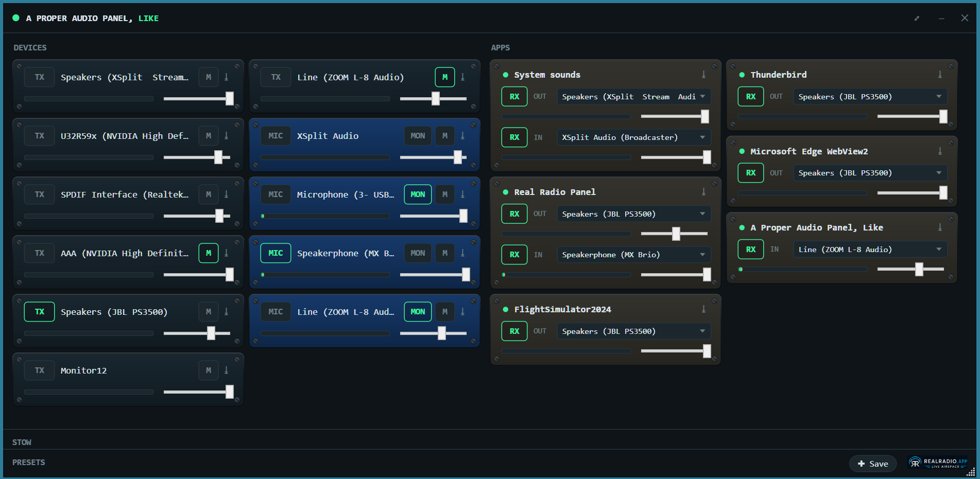Stow the U32R59x NVIDIA device card

click(226, 136)
